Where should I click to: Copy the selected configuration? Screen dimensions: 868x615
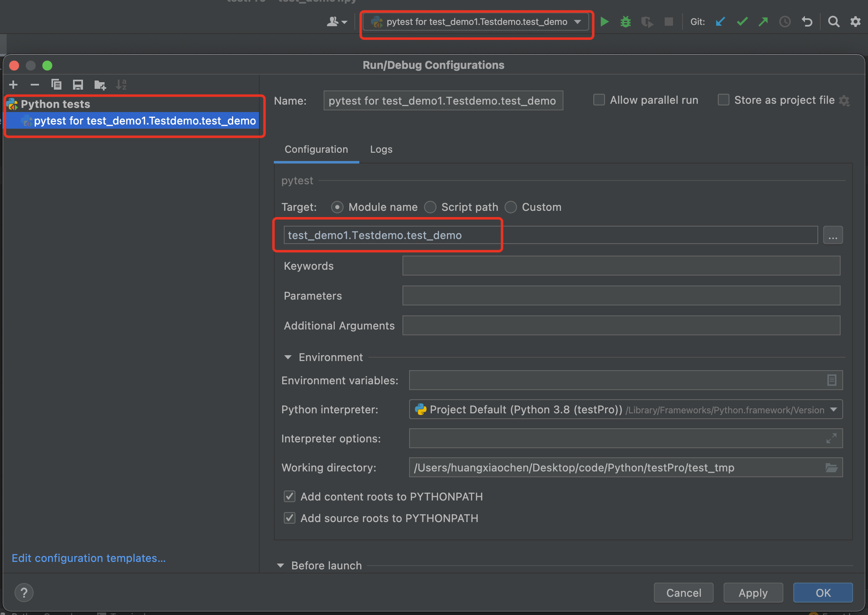pos(56,85)
